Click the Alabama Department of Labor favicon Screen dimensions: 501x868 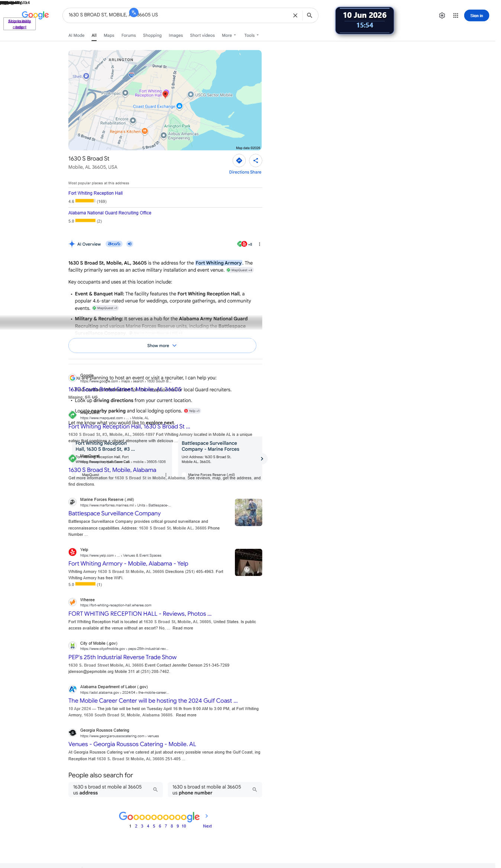click(73, 689)
